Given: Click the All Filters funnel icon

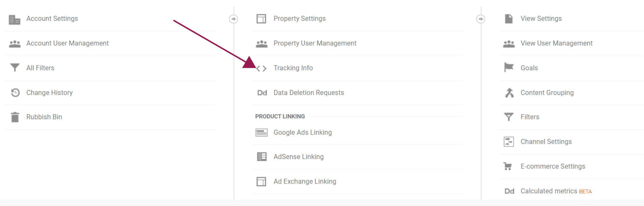Looking at the screenshot, I should point(15,68).
